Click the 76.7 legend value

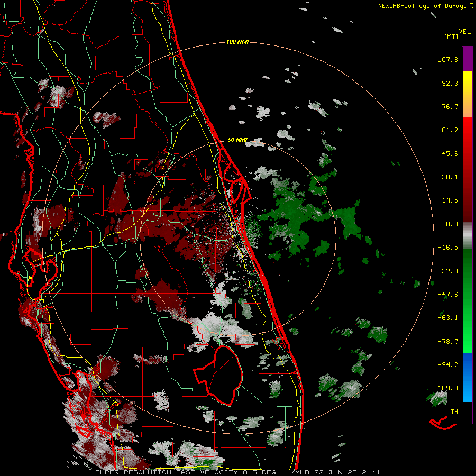pyautogui.click(x=450, y=106)
